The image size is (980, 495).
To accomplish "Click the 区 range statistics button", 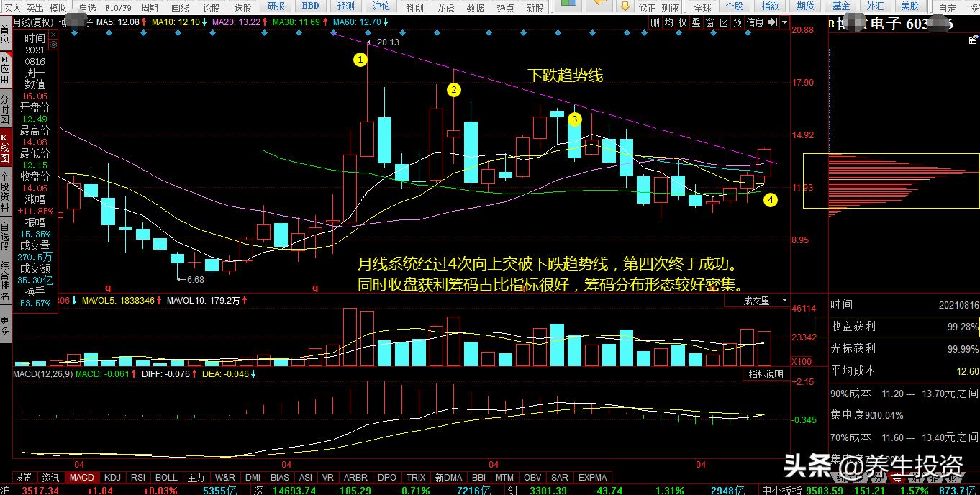I will 723,22.
